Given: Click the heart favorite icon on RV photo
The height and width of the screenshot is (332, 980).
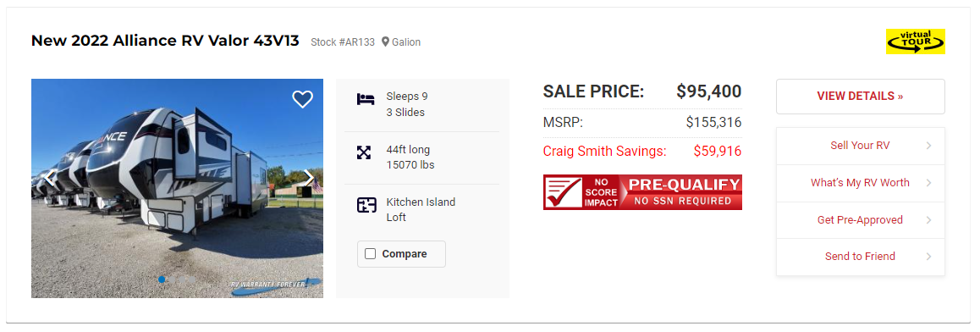Looking at the screenshot, I should tap(302, 99).
